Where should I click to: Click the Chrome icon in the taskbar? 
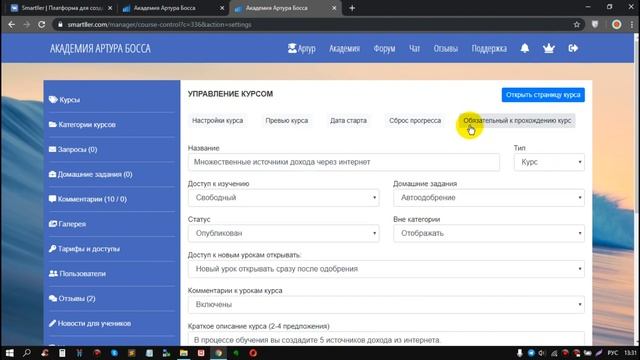pyautogui.click(x=218, y=353)
